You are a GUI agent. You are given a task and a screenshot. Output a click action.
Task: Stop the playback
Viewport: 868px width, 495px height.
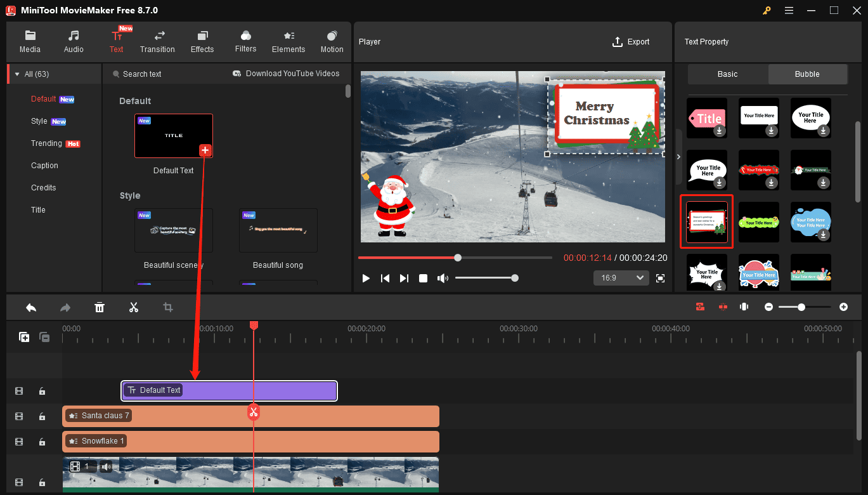pos(424,278)
